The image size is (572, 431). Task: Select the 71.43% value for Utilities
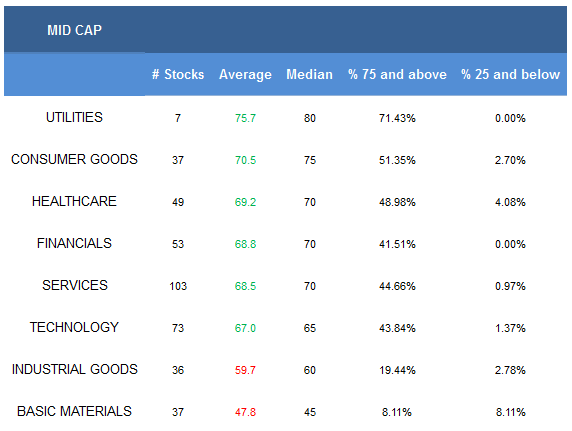(x=397, y=118)
